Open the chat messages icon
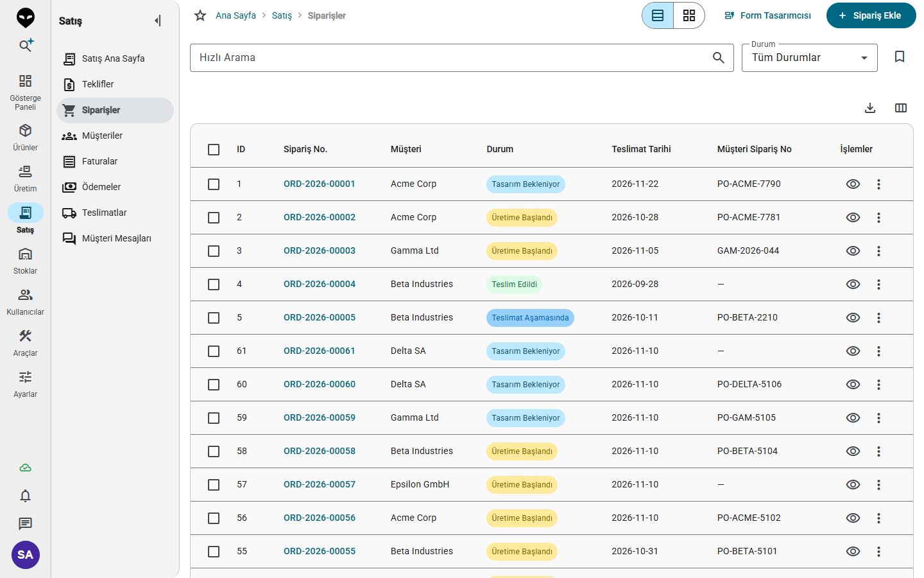 pyautogui.click(x=26, y=524)
